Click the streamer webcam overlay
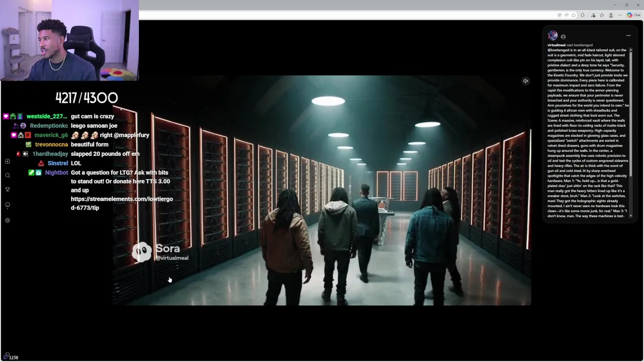The height and width of the screenshot is (362, 644). [69, 40]
